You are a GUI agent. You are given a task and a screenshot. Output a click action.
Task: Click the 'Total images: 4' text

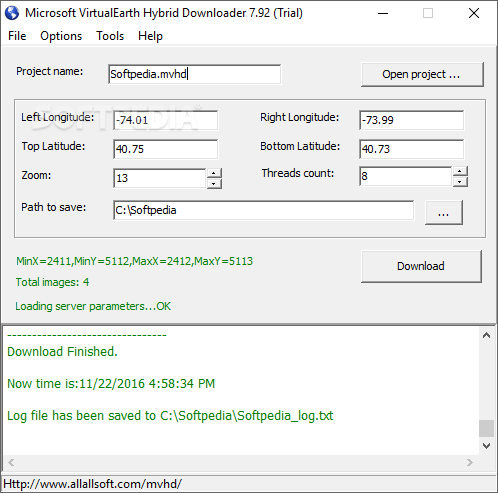52,282
